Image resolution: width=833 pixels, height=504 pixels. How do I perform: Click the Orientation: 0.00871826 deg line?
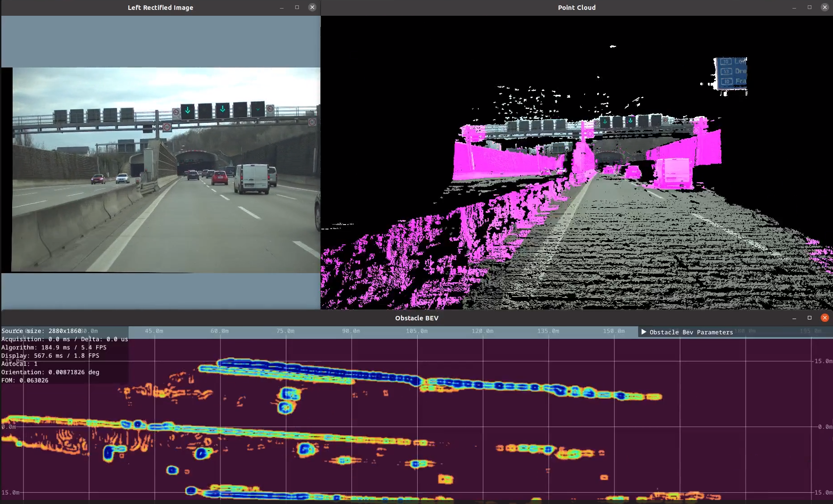50,372
